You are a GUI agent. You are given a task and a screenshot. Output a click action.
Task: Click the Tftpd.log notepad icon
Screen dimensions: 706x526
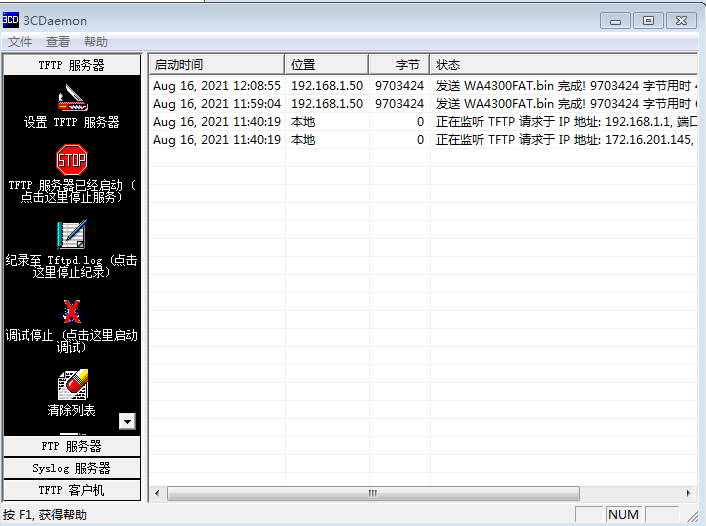click(x=72, y=235)
